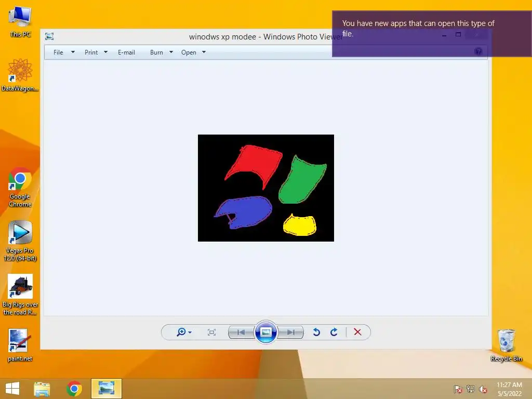The height and width of the screenshot is (399, 532).
Task: Delete the current photo
Action: coord(357,332)
